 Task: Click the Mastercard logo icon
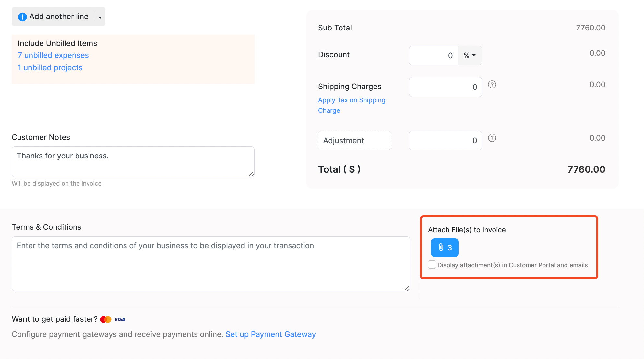coord(106,319)
